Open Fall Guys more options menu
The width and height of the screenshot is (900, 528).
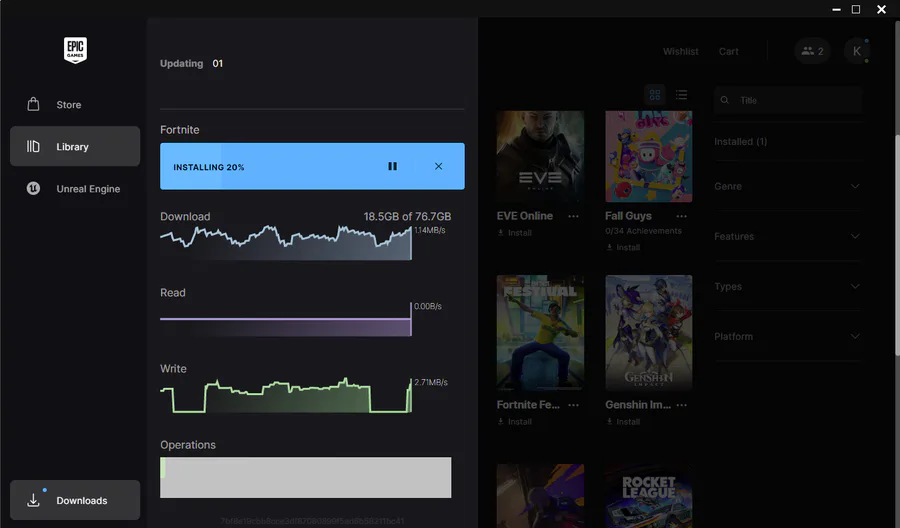point(681,216)
